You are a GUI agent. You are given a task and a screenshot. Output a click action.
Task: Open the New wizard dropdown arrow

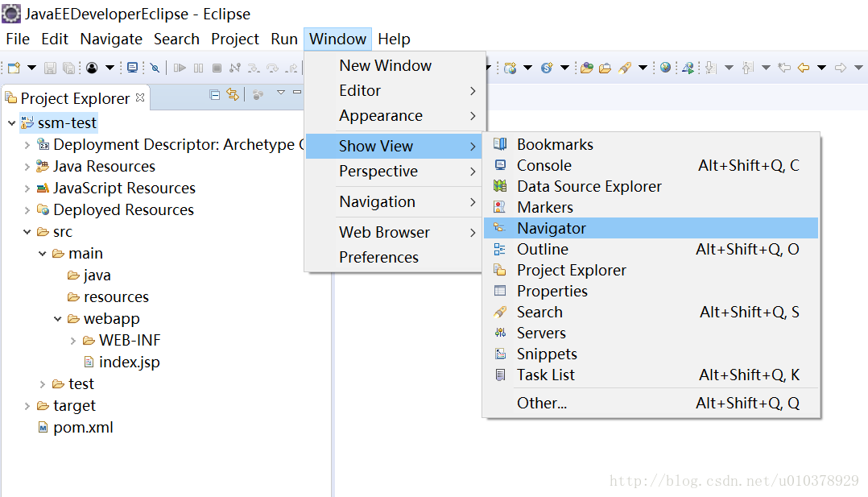coord(31,68)
